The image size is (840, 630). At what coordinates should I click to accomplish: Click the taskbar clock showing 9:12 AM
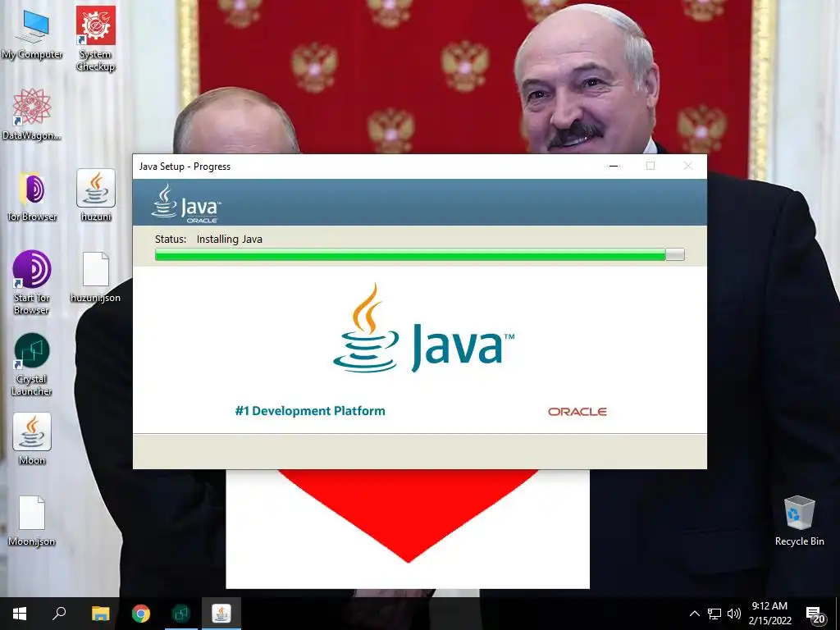coord(769,614)
